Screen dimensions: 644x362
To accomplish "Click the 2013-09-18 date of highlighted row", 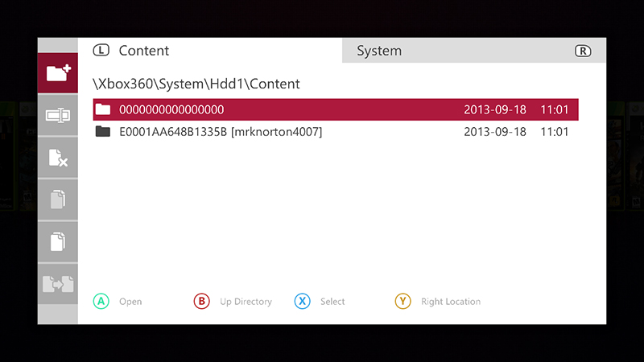I will pyautogui.click(x=495, y=109).
